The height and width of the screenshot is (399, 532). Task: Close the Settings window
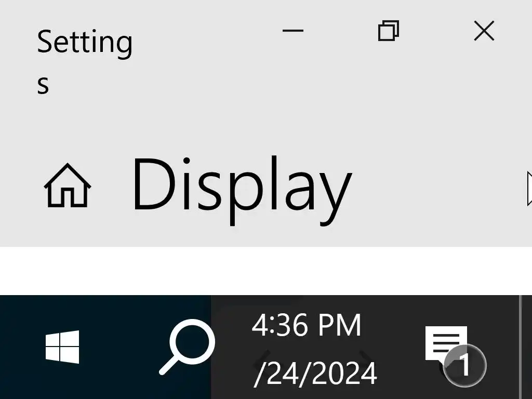[x=484, y=31]
